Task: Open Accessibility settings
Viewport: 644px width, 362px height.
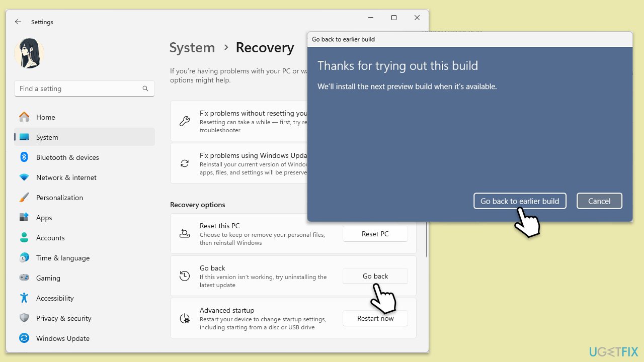Action: point(55,298)
